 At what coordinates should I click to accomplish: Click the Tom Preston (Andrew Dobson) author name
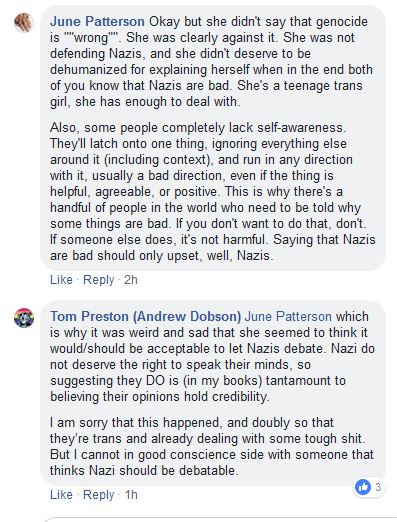click(x=145, y=316)
